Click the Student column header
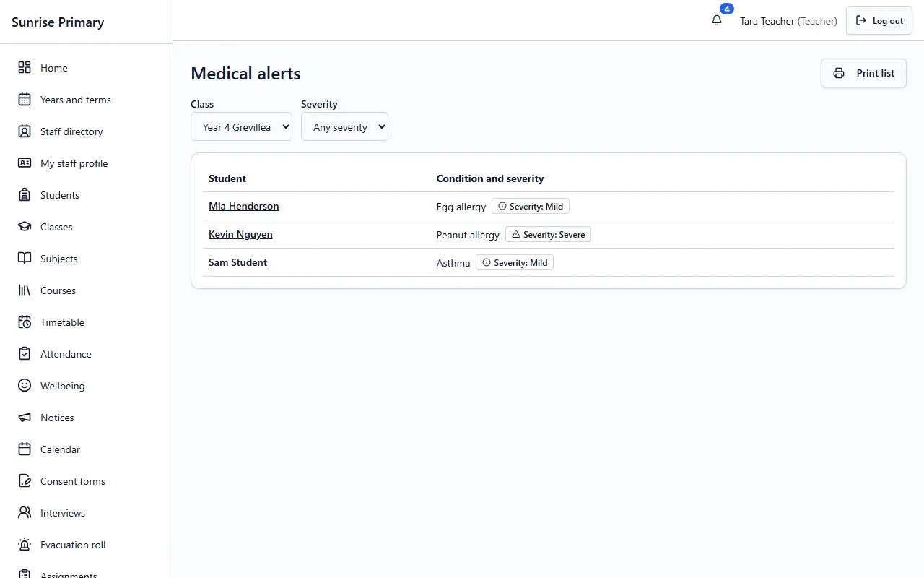Image resolution: width=924 pixels, height=578 pixels. (x=227, y=178)
